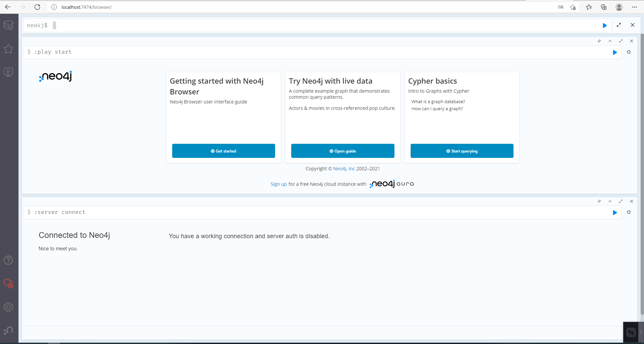
Task: Pin the :play start frame
Action: click(x=599, y=41)
